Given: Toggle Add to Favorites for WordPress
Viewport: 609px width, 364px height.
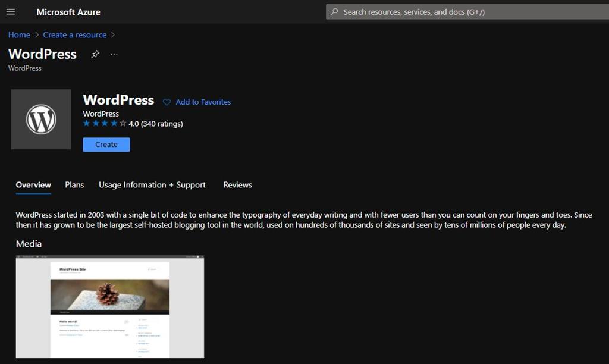Looking at the screenshot, I should (x=202, y=102).
